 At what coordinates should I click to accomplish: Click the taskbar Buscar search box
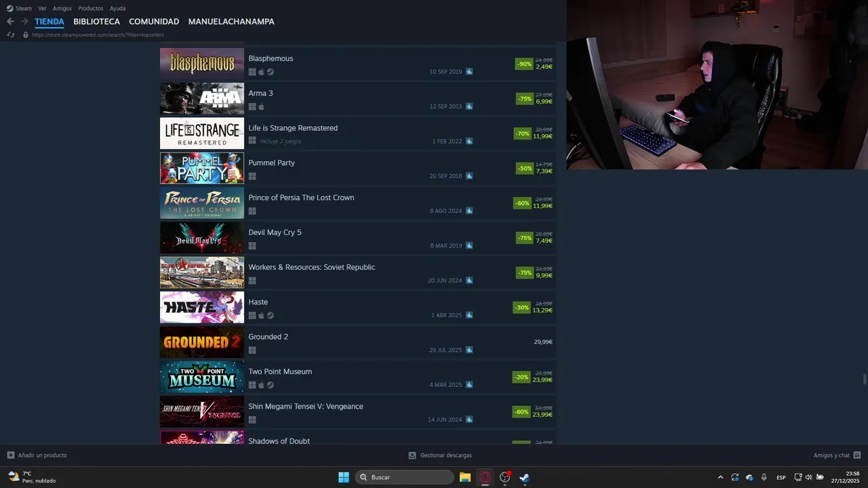tap(404, 477)
